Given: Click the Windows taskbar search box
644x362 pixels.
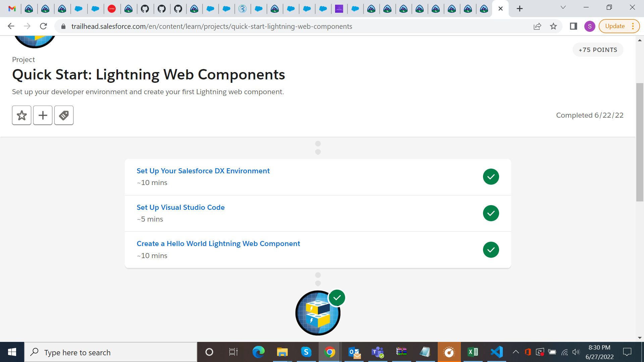Looking at the screenshot, I should coord(111,352).
